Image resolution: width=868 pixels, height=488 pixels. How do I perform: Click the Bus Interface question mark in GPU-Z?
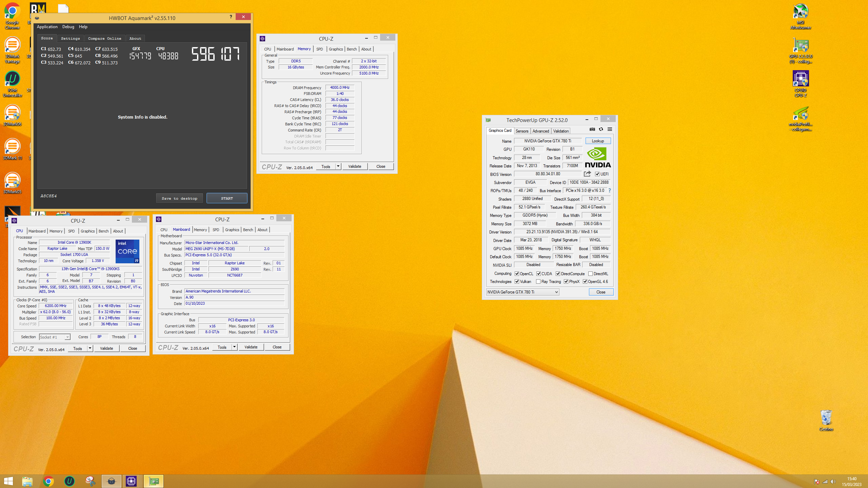609,190
